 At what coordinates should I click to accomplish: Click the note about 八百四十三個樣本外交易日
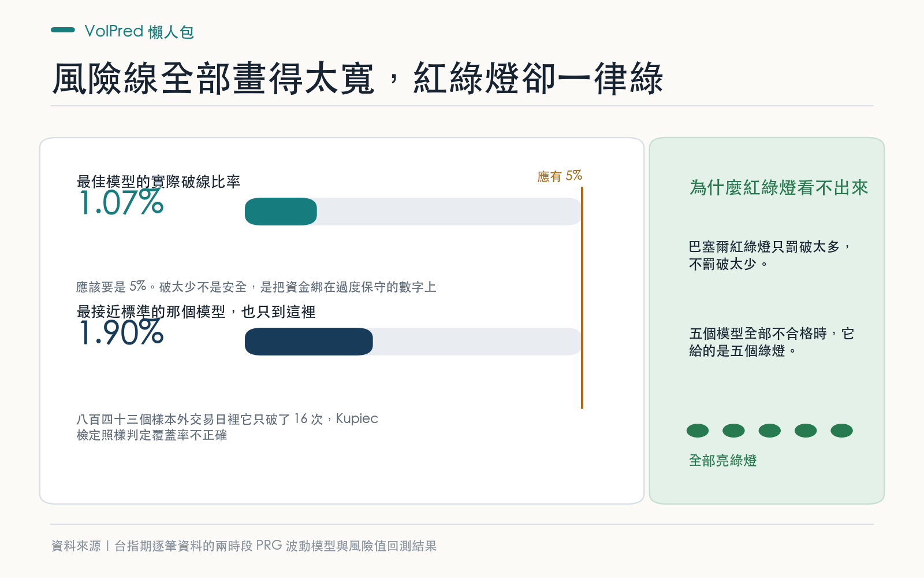(x=227, y=427)
